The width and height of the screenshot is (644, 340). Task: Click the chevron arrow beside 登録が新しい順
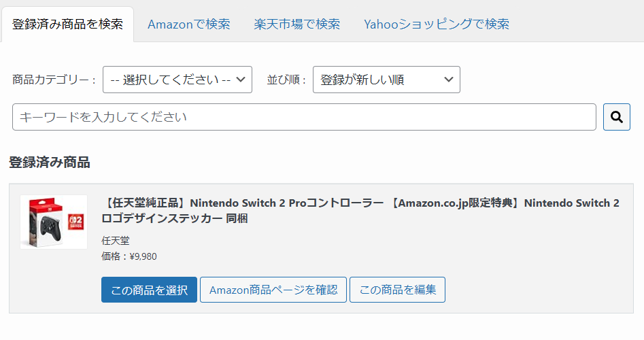448,80
